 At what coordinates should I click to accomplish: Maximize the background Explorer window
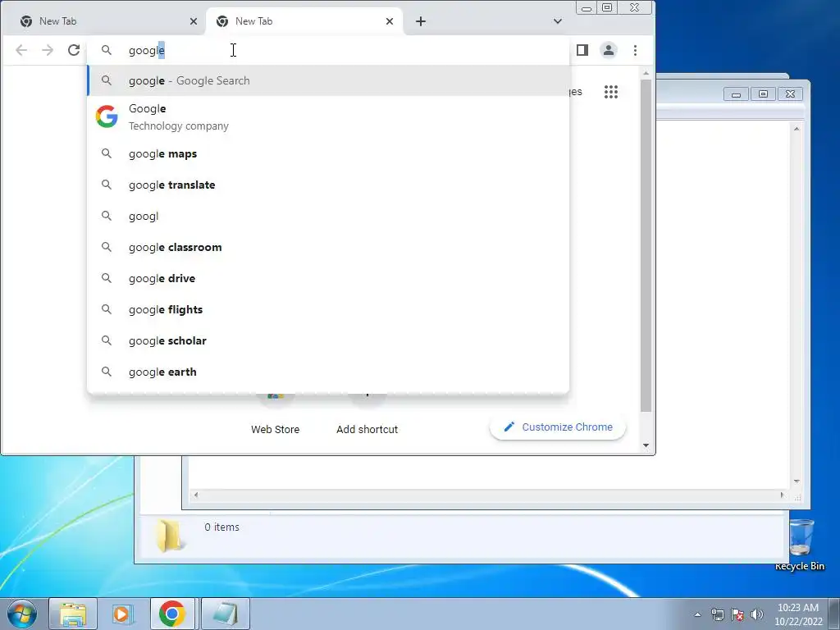(763, 94)
